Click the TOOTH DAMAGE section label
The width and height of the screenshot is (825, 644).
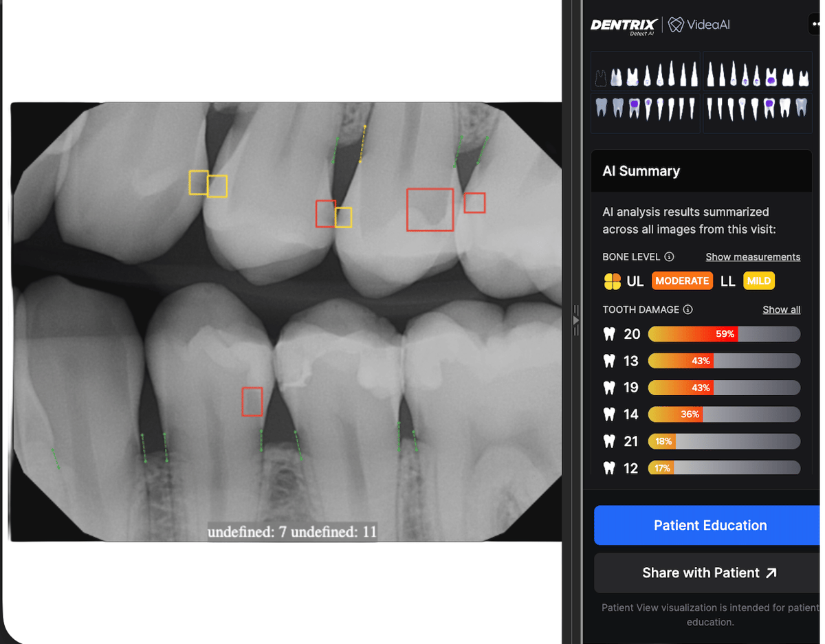pyautogui.click(x=641, y=309)
